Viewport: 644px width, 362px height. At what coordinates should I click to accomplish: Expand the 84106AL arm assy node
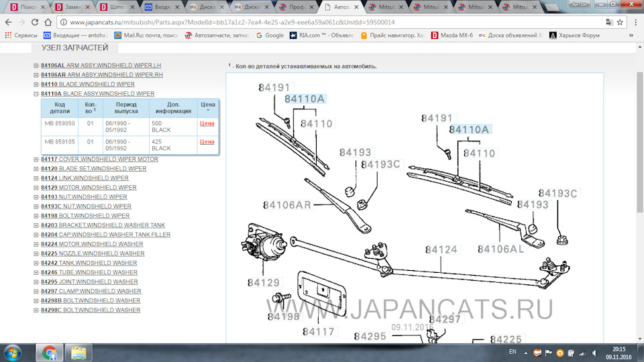pos(36,65)
